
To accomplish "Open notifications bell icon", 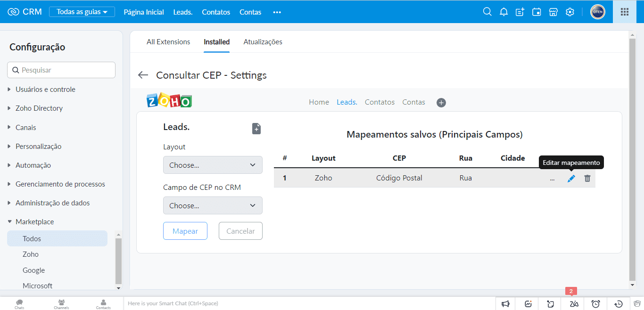I will pos(504,12).
